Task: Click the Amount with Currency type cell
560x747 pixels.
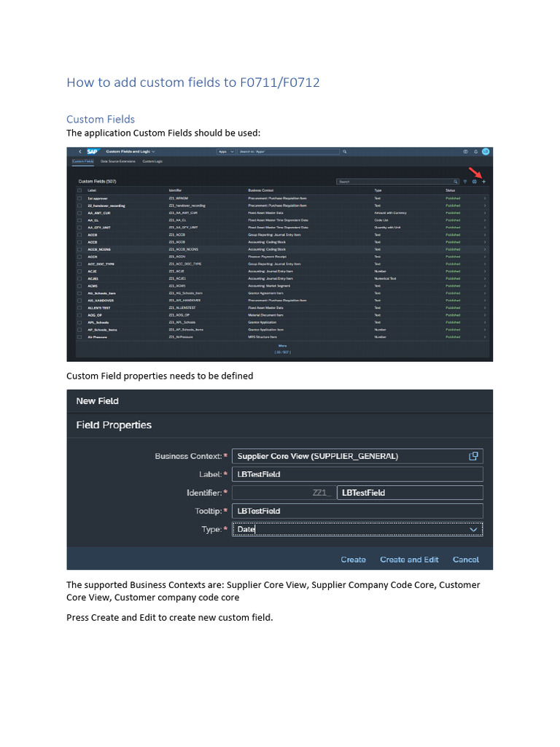Action: (391, 213)
